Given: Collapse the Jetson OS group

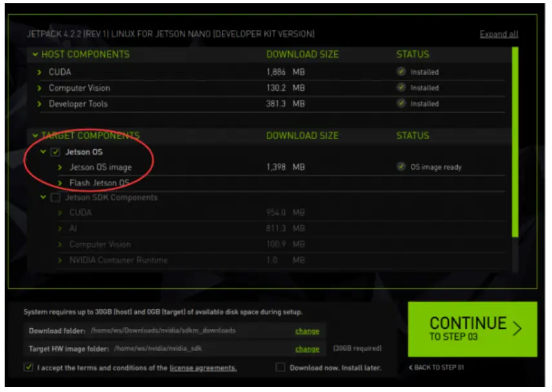Looking at the screenshot, I should coord(43,152).
